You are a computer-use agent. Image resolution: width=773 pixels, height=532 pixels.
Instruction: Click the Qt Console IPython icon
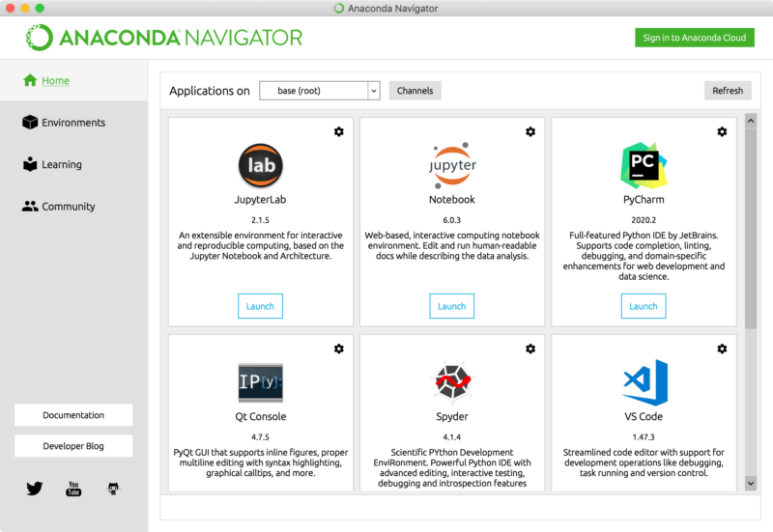(260, 382)
